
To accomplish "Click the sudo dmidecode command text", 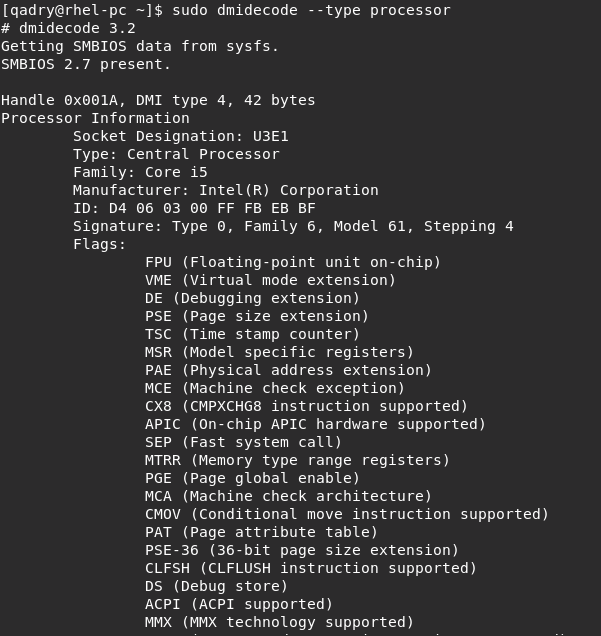I will (x=311, y=10).
